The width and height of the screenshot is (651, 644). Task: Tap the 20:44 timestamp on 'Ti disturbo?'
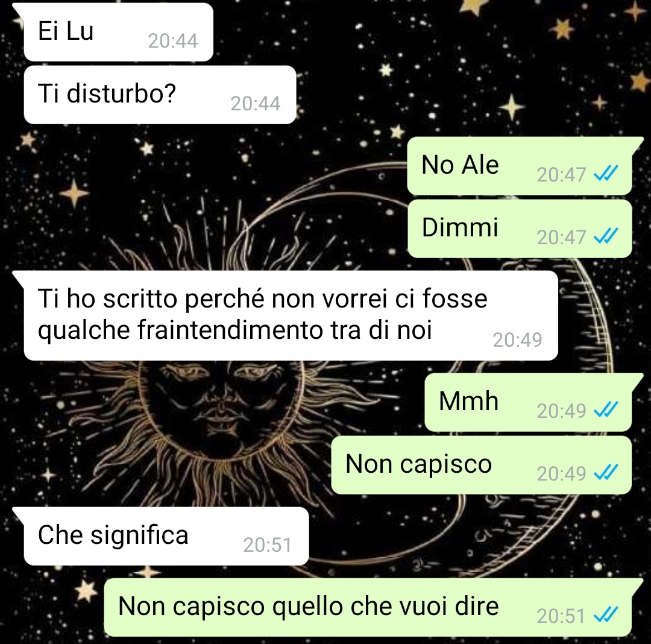pyautogui.click(x=256, y=103)
